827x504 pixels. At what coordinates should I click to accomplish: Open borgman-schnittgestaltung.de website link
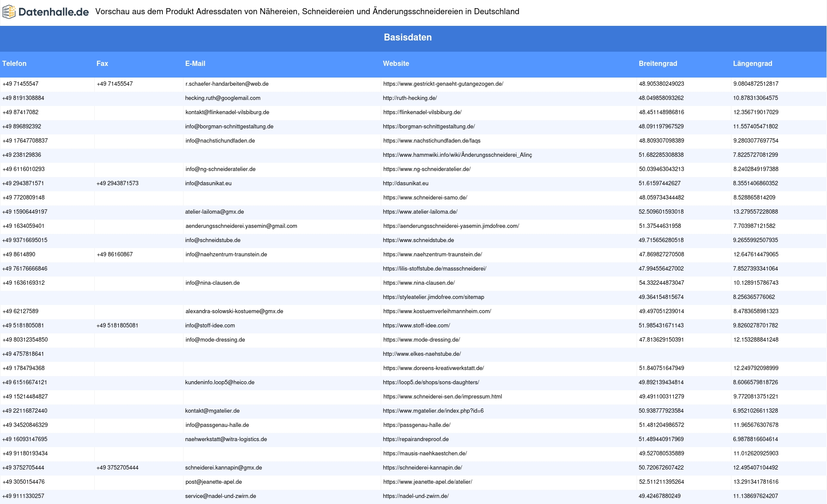[429, 127]
